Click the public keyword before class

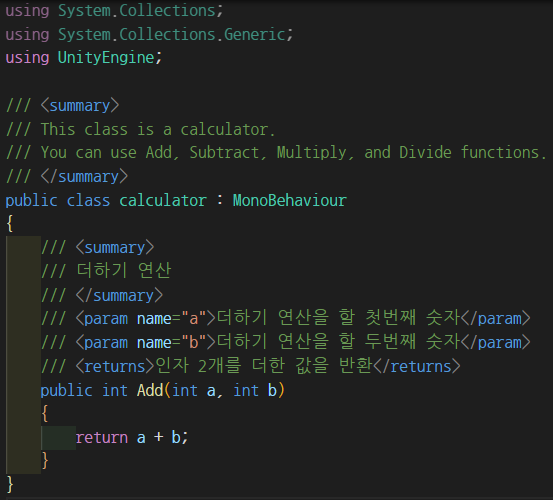[31, 201]
